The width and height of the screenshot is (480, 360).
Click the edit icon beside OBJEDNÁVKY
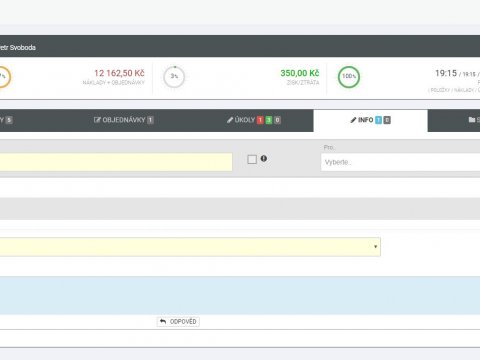pos(97,120)
